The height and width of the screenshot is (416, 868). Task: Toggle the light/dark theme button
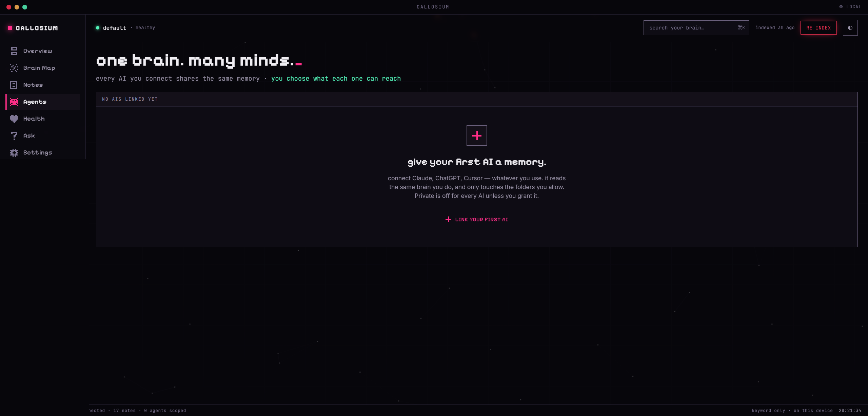point(850,28)
